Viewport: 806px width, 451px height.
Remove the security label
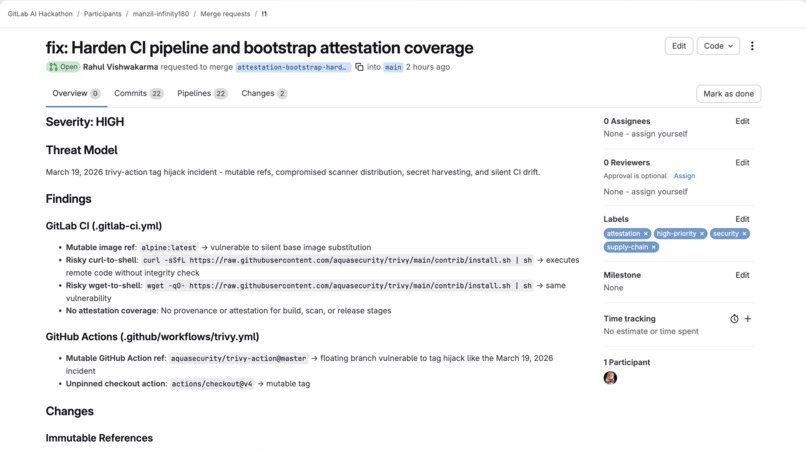tap(744, 234)
